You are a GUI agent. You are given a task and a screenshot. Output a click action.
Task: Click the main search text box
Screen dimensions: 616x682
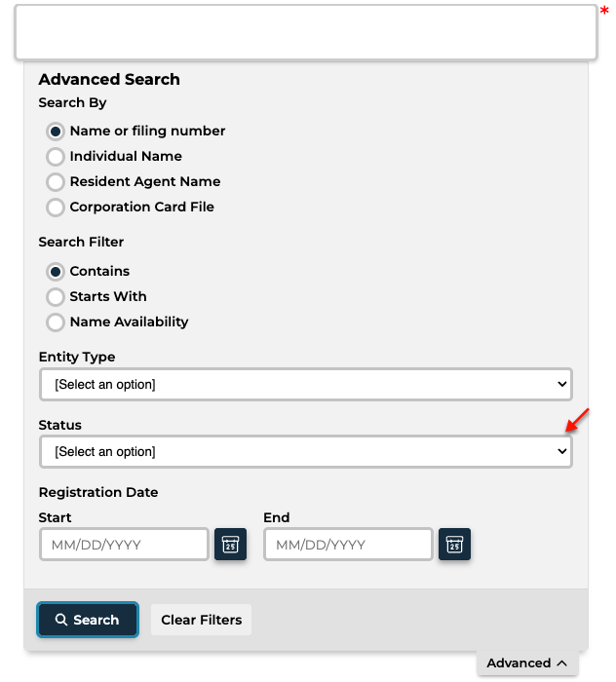pyautogui.click(x=305, y=32)
